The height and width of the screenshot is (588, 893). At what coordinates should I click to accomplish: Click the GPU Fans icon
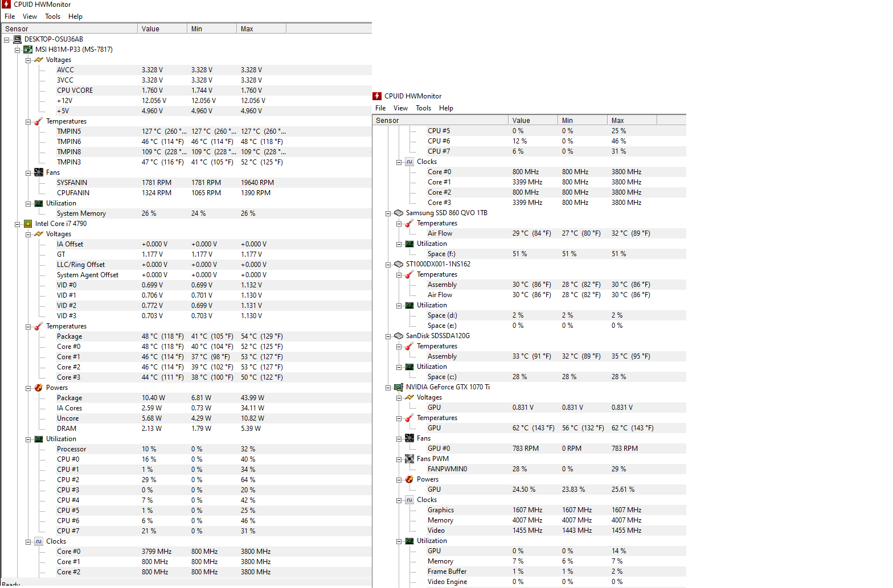pos(409,438)
